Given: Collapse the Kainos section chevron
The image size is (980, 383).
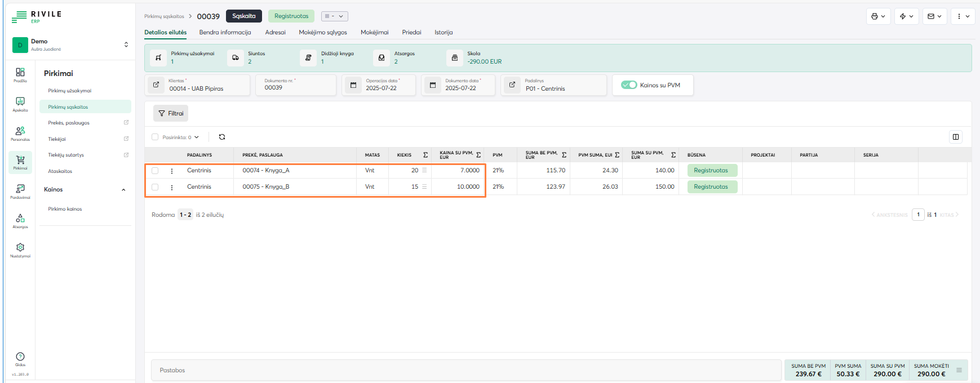Looking at the screenshot, I should [123, 190].
